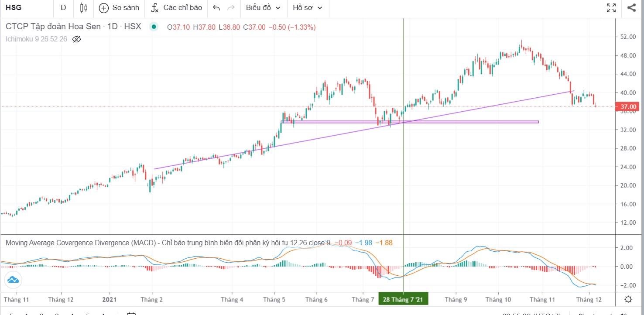Click the −1.98 MACD line value
644x315 pixels.
pos(363,243)
